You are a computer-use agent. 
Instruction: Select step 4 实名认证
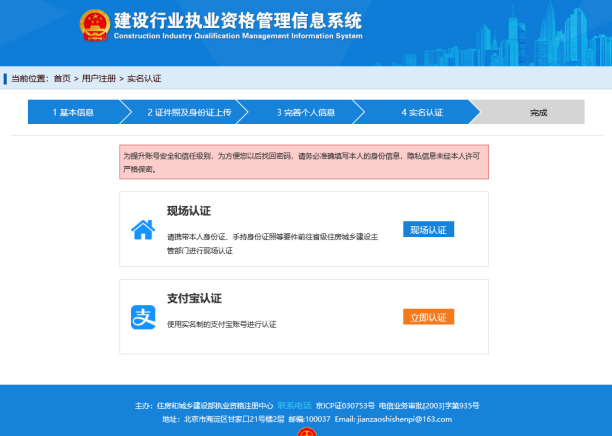421,113
